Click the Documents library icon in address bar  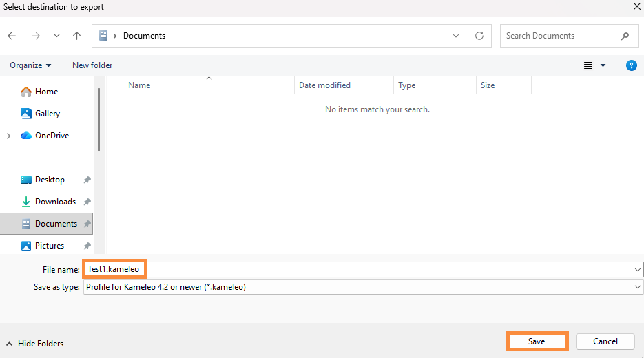coord(103,35)
